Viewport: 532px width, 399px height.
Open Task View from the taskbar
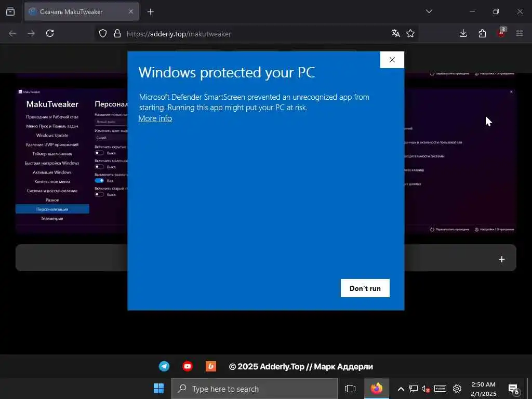(x=350, y=389)
